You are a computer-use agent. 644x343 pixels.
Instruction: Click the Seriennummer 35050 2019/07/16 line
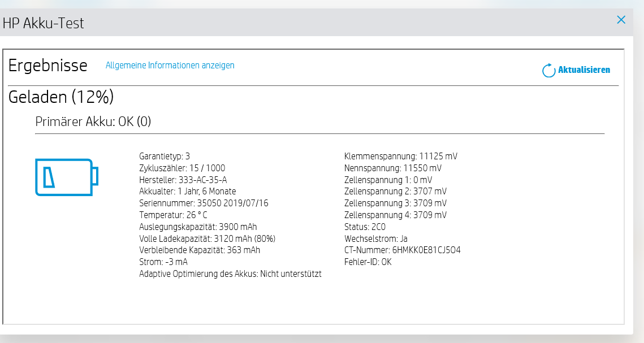[204, 203]
